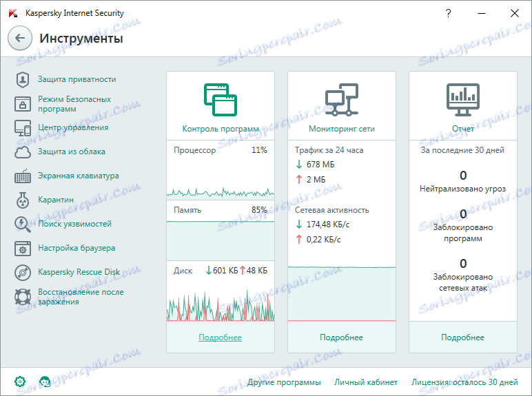The height and width of the screenshot is (396, 532).
Task: Click the Трафик за 24 часа label
Action: 329,150
